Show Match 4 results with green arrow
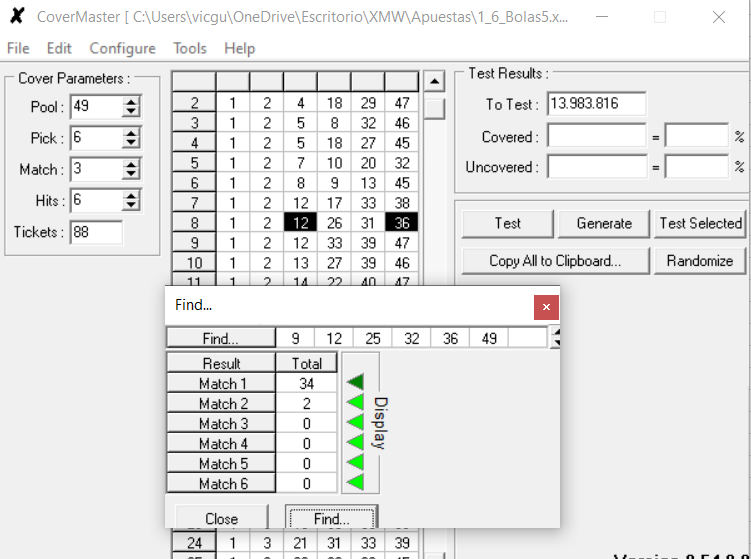 click(x=355, y=442)
